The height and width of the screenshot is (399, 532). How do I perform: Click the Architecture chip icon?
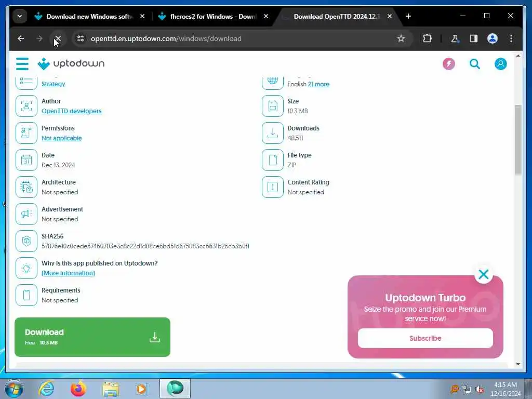[26, 187]
